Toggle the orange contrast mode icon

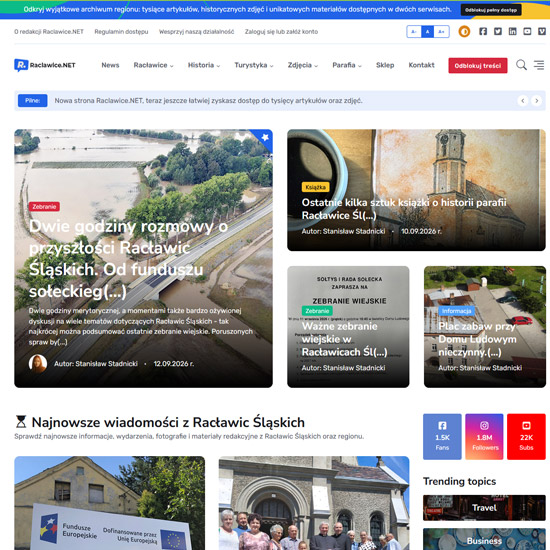point(464,32)
